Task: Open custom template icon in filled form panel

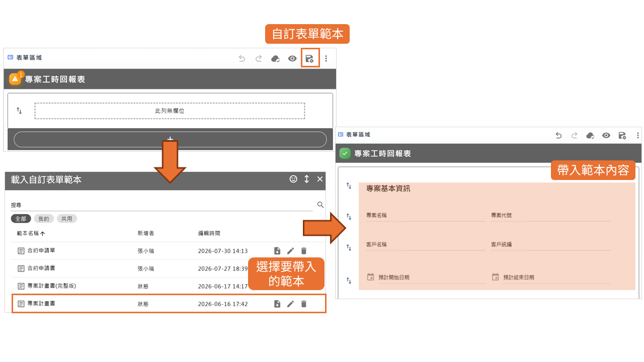Action: (x=622, y=135)
